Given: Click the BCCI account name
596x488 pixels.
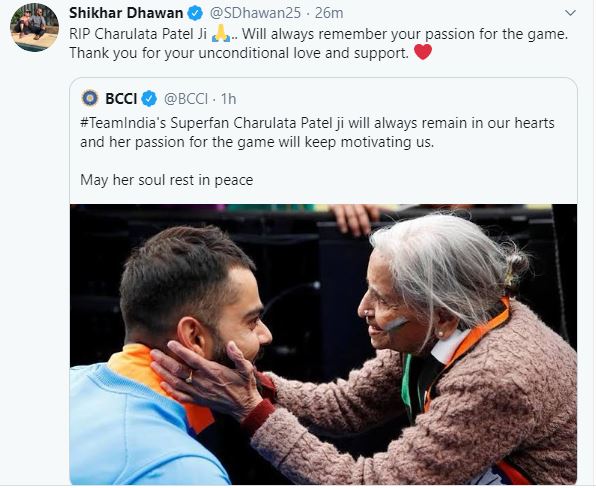Looking at the screenshot, I should (121, 99).
